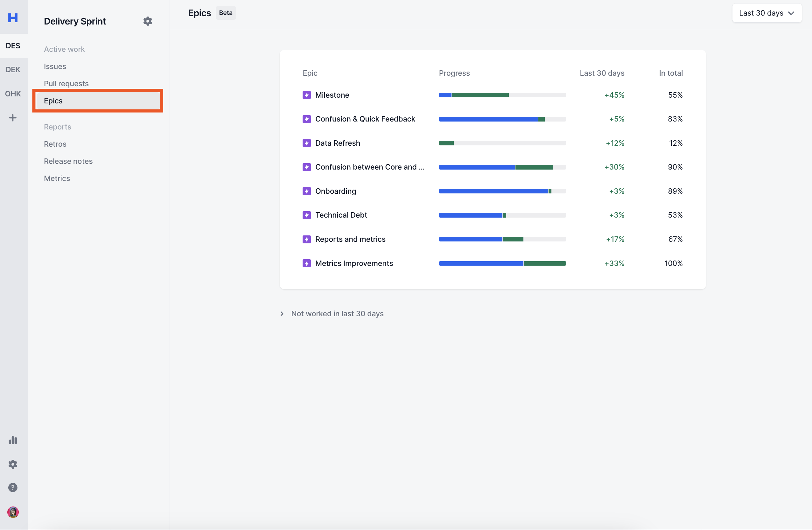Click the Metrics Improvements progress bar

502,263
